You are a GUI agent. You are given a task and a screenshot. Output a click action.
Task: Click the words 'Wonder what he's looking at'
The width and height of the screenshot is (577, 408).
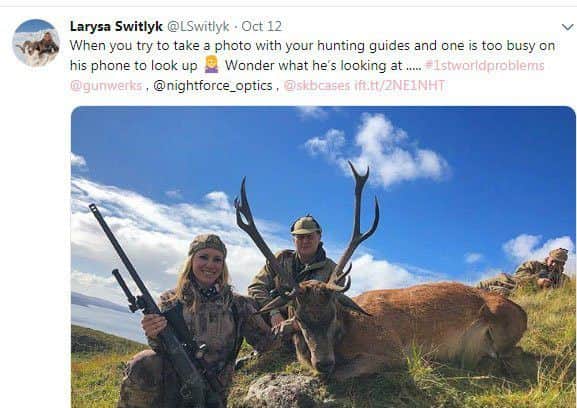click(314, 65)
